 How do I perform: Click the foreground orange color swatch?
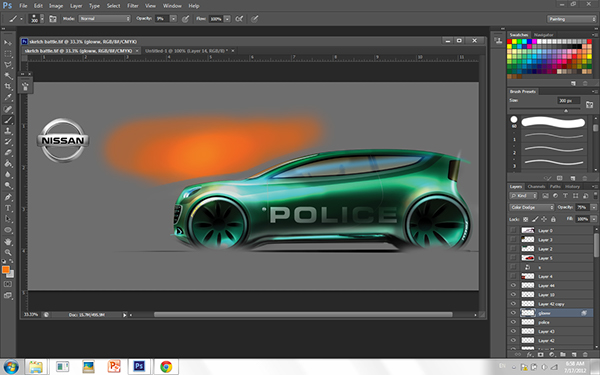[5, 270]
